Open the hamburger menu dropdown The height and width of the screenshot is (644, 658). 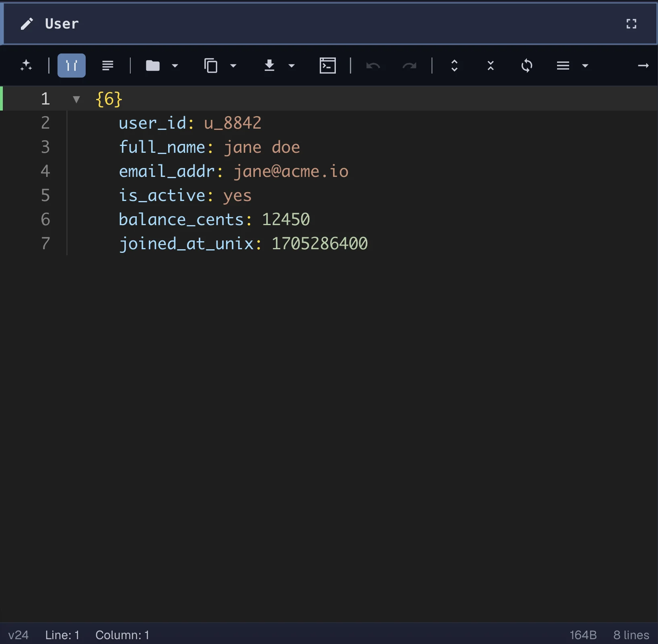(x=585, y=66)
